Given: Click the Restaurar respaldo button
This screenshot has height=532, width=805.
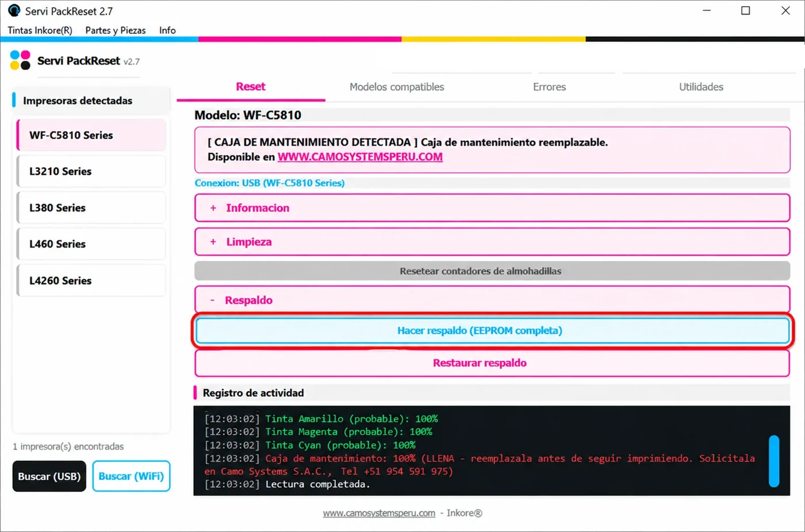Looking at the screenshot, I should [492, 363].
